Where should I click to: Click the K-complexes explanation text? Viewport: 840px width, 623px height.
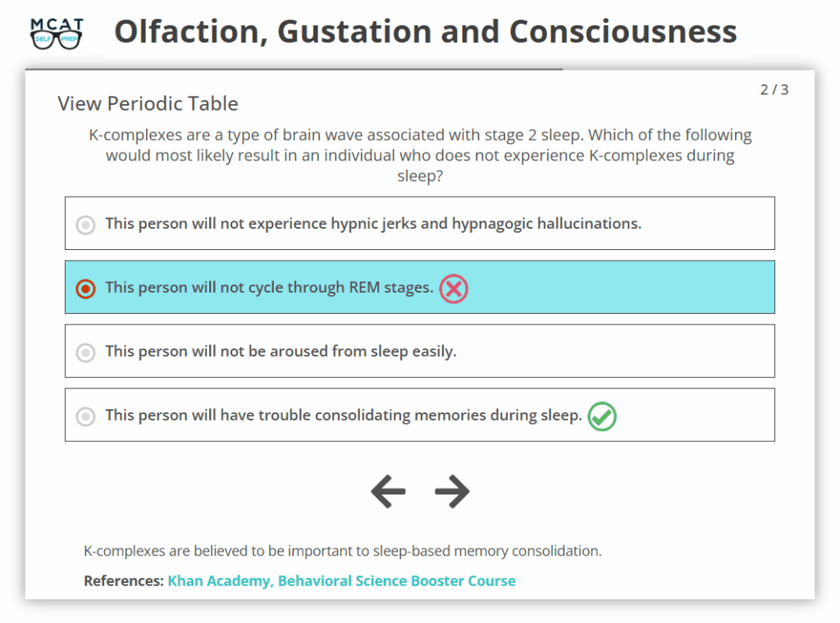[x=343, y=551]
